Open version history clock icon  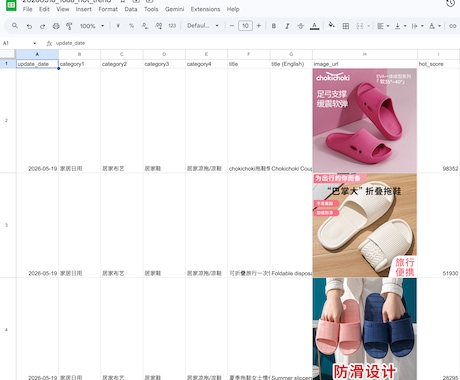(451, 3)
